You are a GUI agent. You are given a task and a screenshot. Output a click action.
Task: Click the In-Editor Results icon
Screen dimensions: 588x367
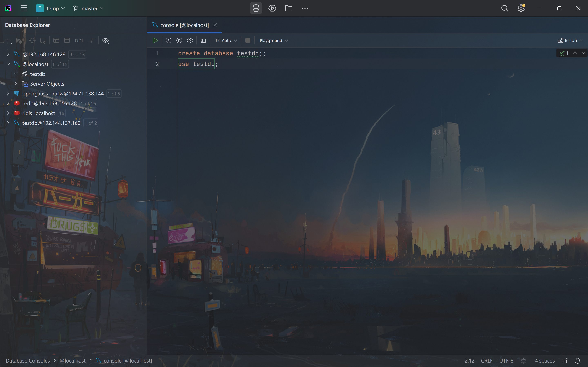[x=203, y=41]
